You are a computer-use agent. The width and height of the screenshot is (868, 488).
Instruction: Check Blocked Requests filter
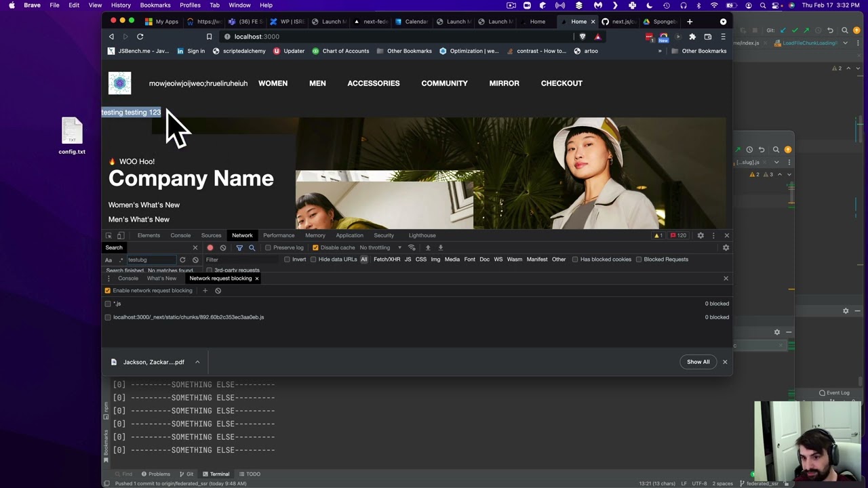pos(639,260)
